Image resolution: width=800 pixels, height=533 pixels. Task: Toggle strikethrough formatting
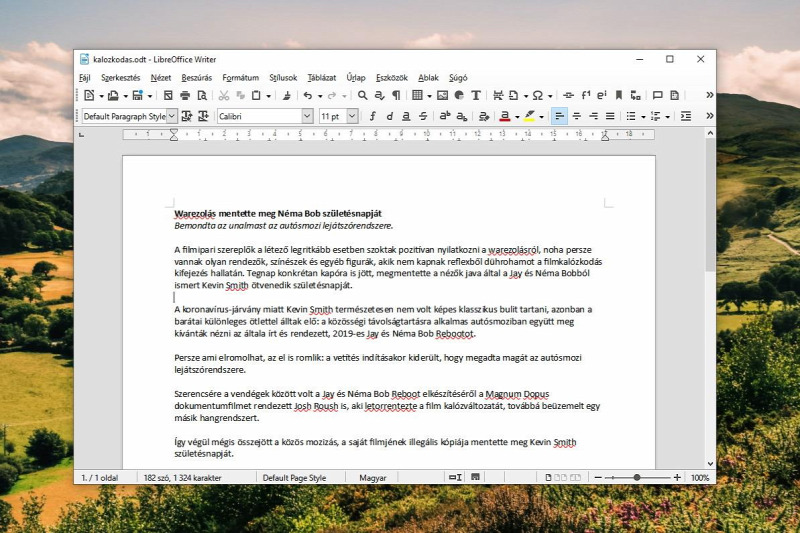coord(423,116)
